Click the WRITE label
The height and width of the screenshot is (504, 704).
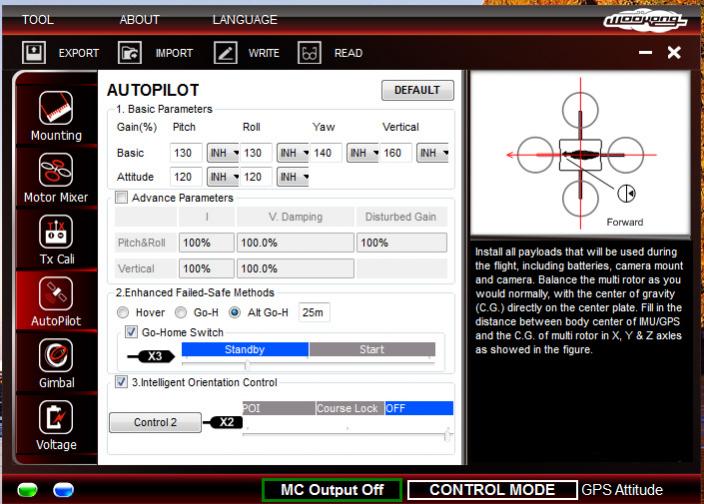tap(264, 53)
